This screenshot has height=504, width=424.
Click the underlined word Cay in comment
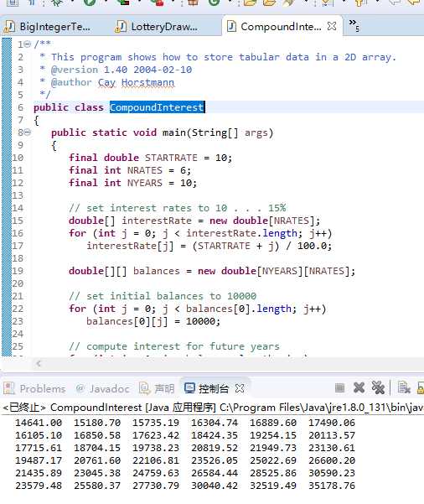106,83
